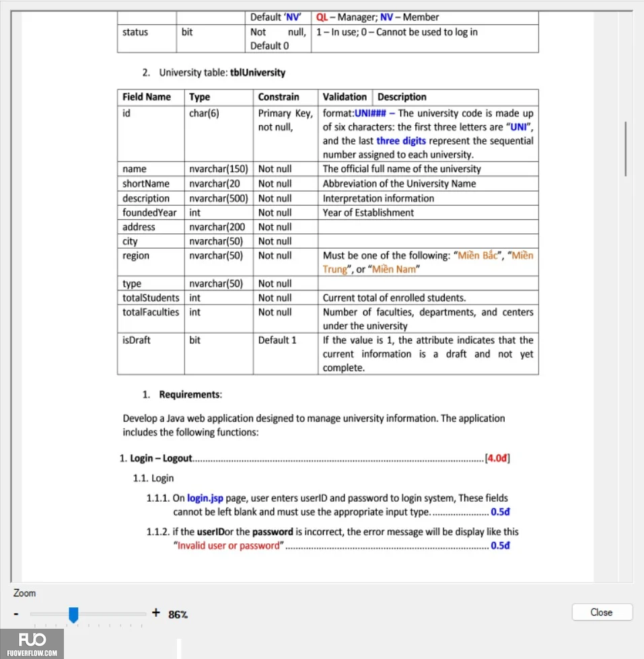Click the Current total of enrolled students text
Image resolution: width=644 pixels, height=659 pixels.
point(394,297)
